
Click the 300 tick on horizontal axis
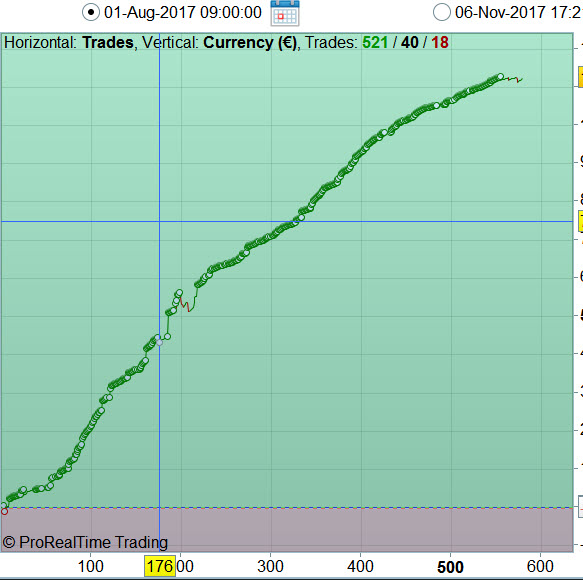click(270, 567)
